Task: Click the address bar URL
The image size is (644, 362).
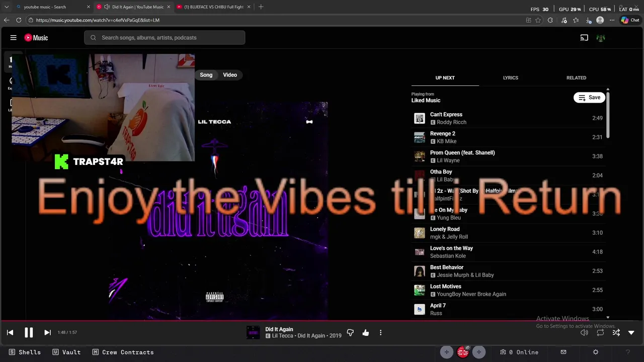Action: pyautogui.click(x=98, y=20)
